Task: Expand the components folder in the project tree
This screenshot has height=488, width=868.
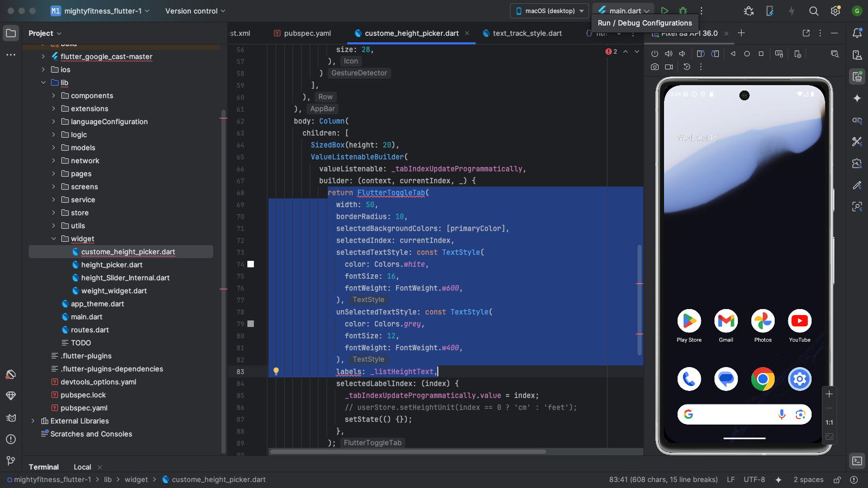Action: click(x=54, y=95)
